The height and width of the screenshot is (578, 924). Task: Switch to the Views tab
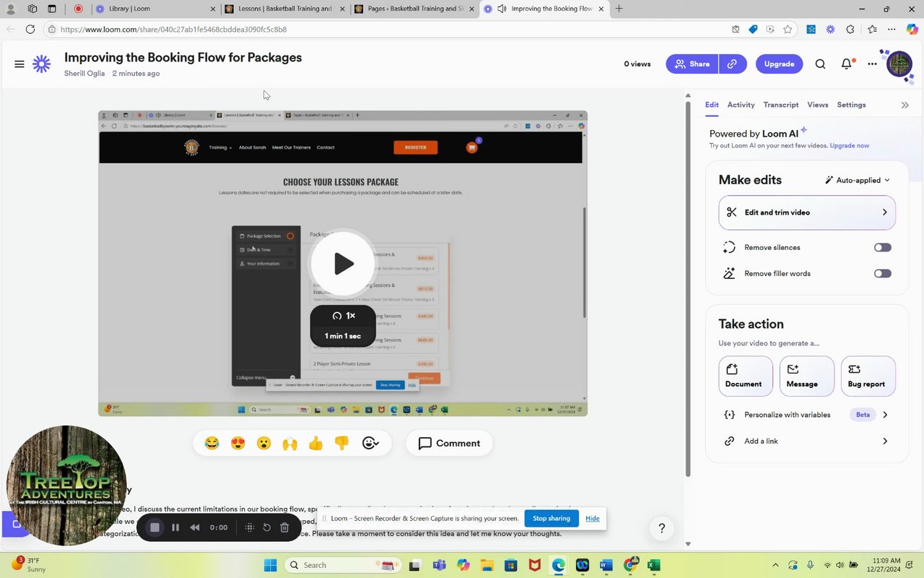(x=818, y=105)
